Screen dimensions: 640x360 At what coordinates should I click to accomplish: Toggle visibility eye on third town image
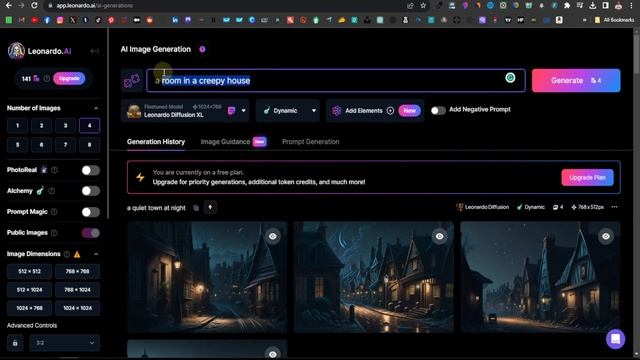pos(606,236)
